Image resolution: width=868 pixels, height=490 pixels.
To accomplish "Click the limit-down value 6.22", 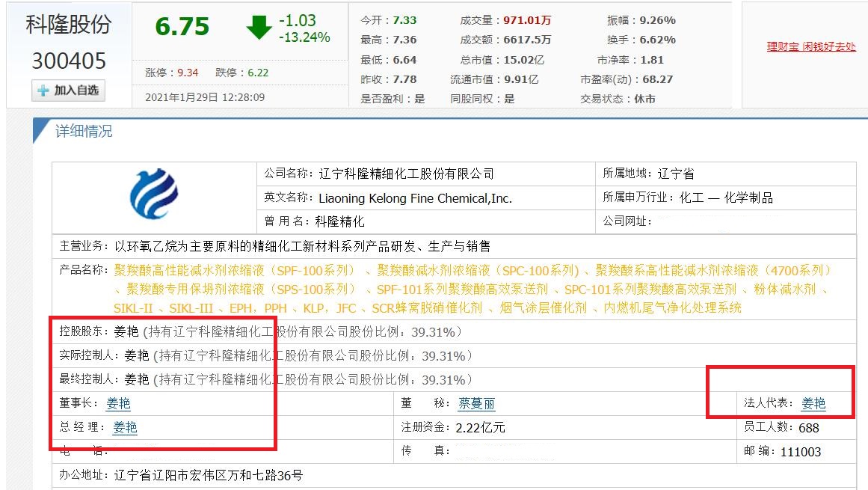I will (258, 73).
